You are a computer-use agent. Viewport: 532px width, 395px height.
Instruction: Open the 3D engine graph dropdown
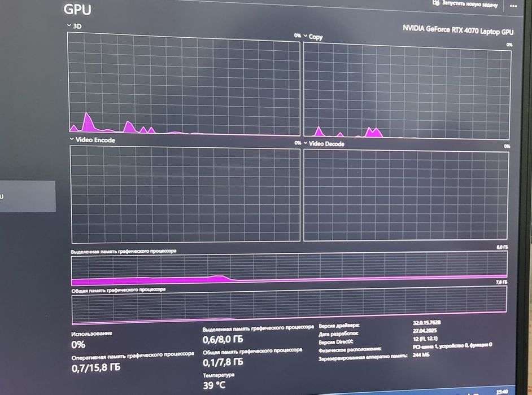(x=69, y=25)
